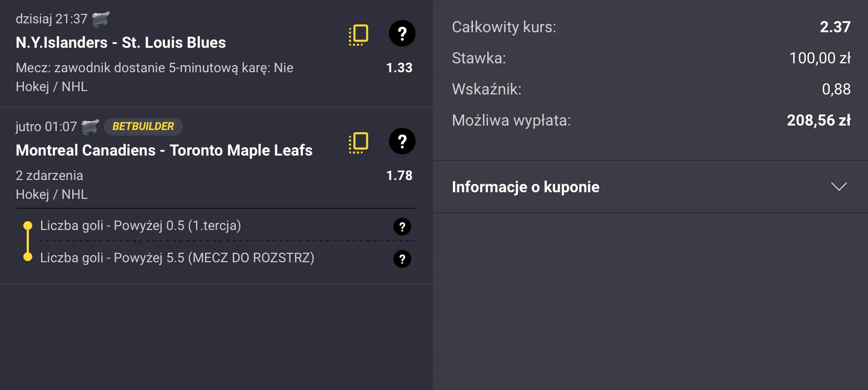Image resolution: width=868 pixels, height=390 pixels.
Task: Open the Montreal Canadiens - Toronto Maple Leafs match
Action: click(163, 150)
